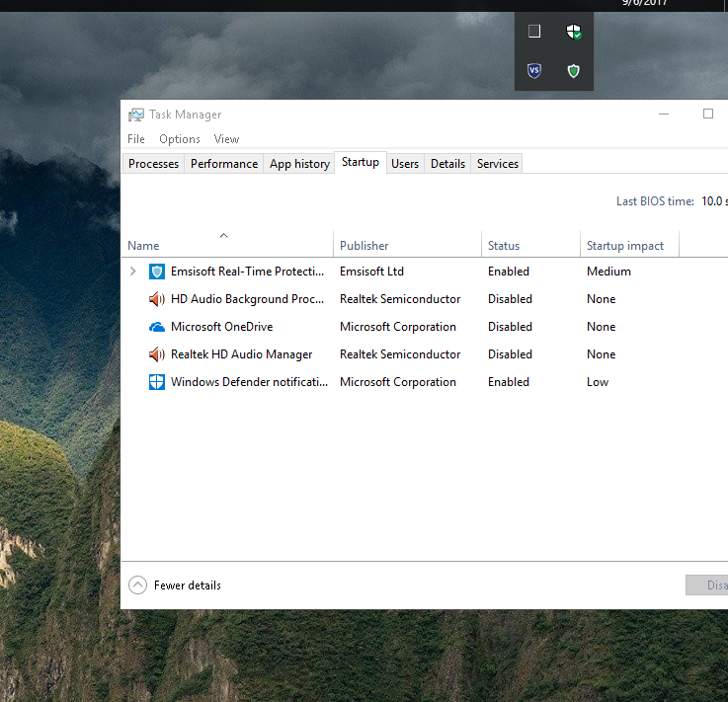Click the Task Manager title bar icon
728x702 pixels.
pyautogui.click(x=136, y=115)
